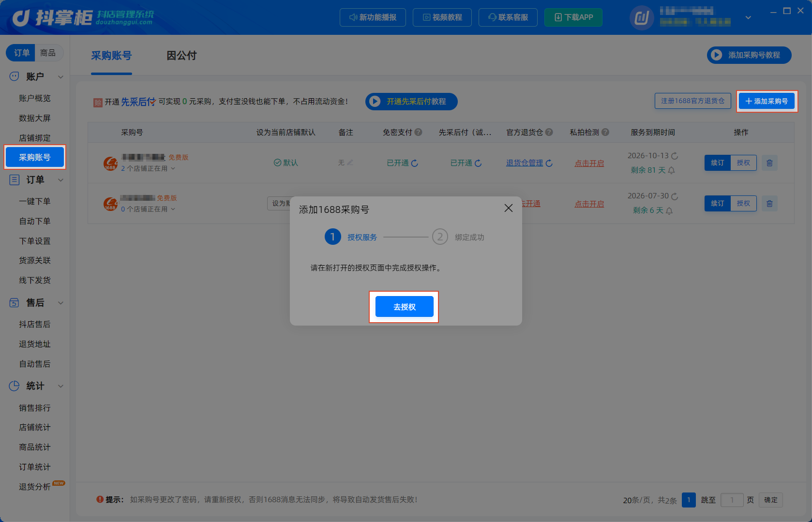This screenshot has height=522, width=812.
Task: Refresh icon next to 2026-10-13 date
Action: click(675, 156)
